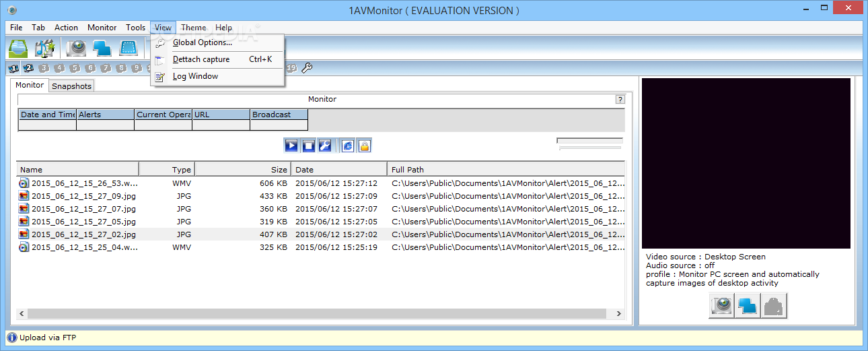The width and height of the screenshot is (868, 351).
Task: Select file 2015_06_12_15_27_07.jpg
Action: (321, 209)
